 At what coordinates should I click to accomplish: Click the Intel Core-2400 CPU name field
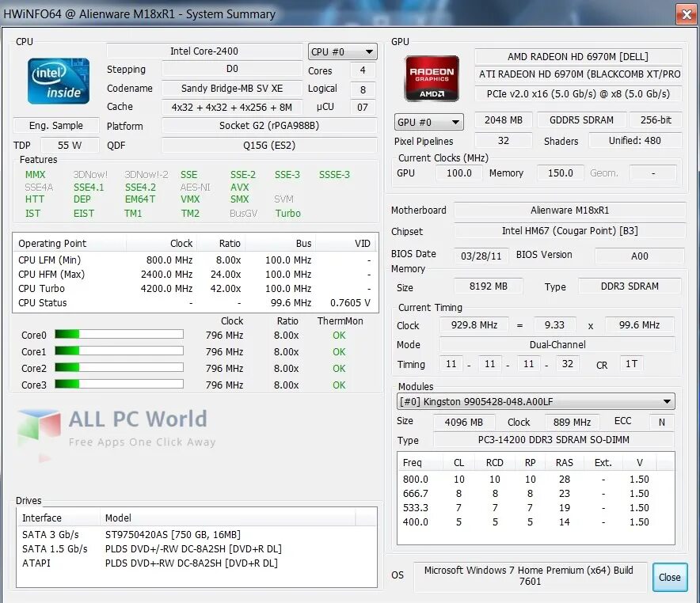click(204, 51)
